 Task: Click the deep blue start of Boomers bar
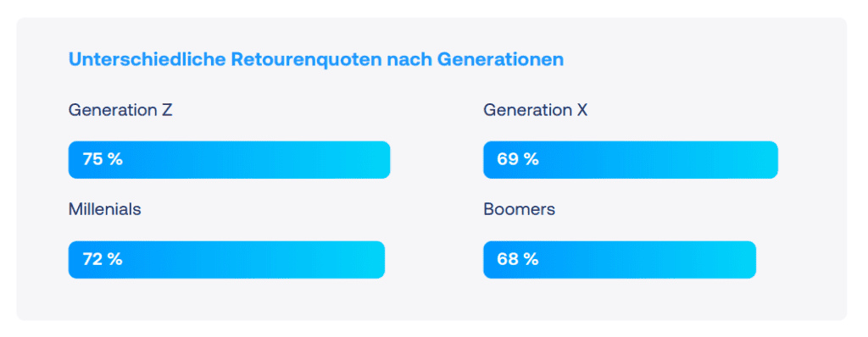[x=494, y=260]
